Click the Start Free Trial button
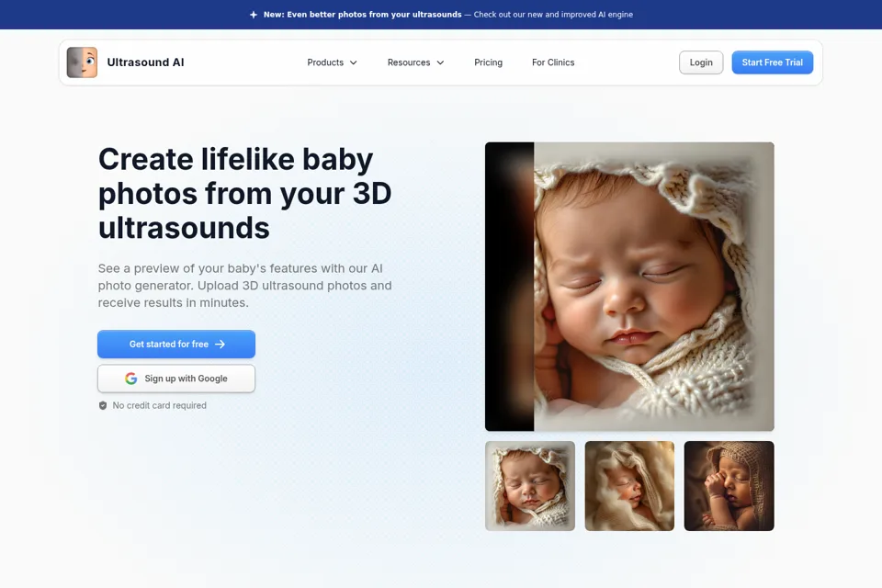The width and height of the screenshot is (882, 588). (x=773, y=62)
